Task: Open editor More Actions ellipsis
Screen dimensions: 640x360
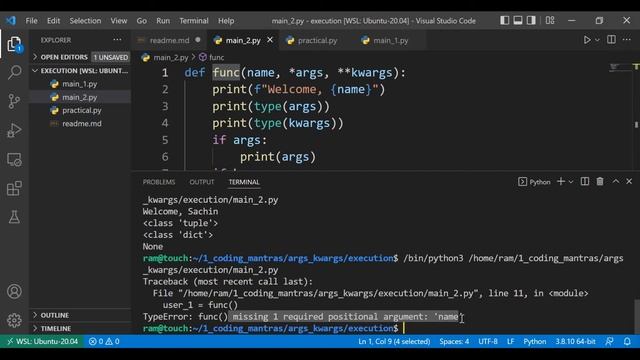Action: [627, 40]
